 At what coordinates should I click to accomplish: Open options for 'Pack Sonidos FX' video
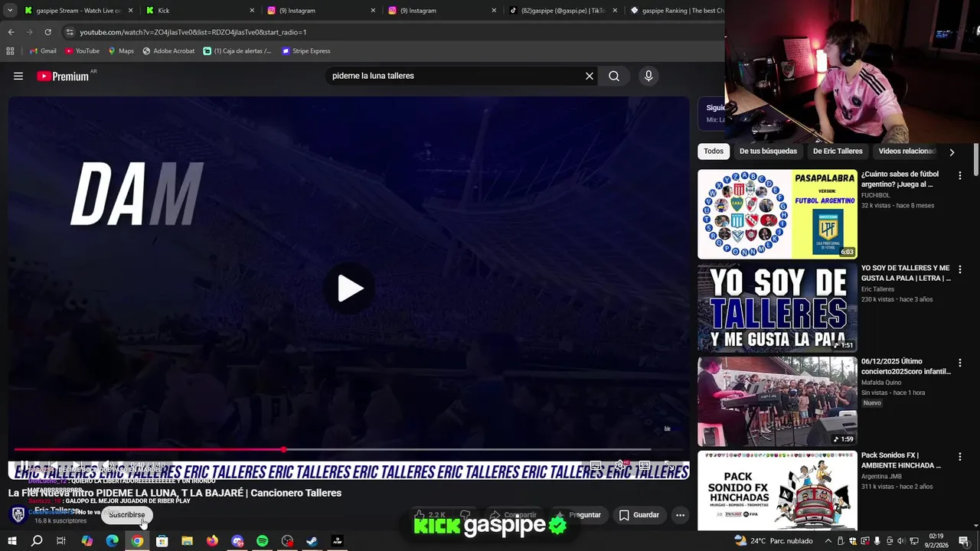960,457
